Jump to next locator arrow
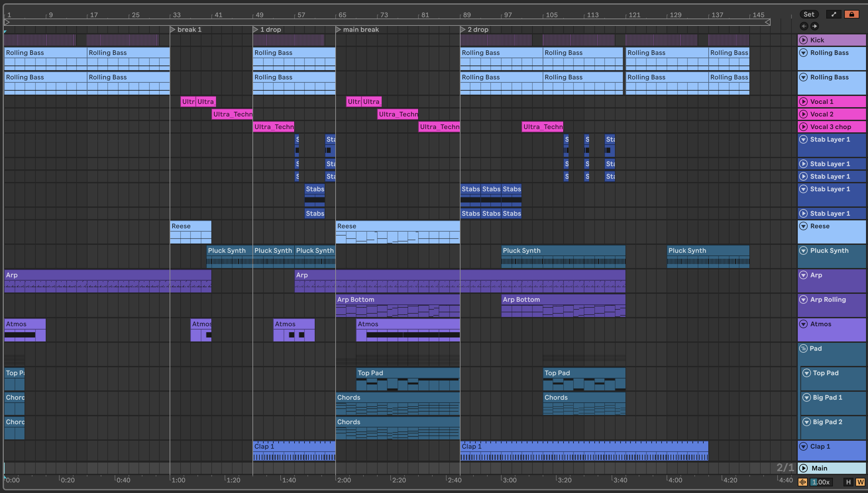The width and height of the screenshot is (868, 493). tap(814, 26)
